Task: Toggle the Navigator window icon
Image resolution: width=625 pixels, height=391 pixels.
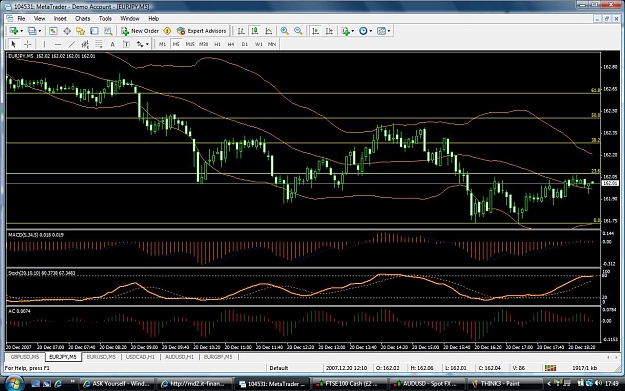Action: pyautogui.click(x=81, y=31)
